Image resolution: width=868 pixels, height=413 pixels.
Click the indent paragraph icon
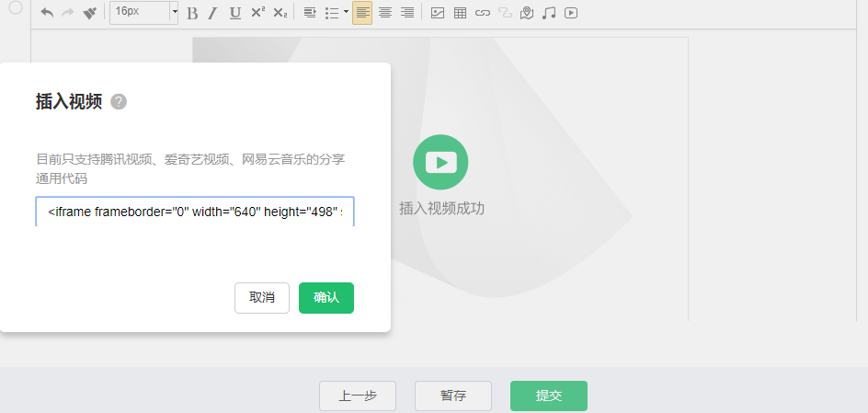click(x=310, y=13)
